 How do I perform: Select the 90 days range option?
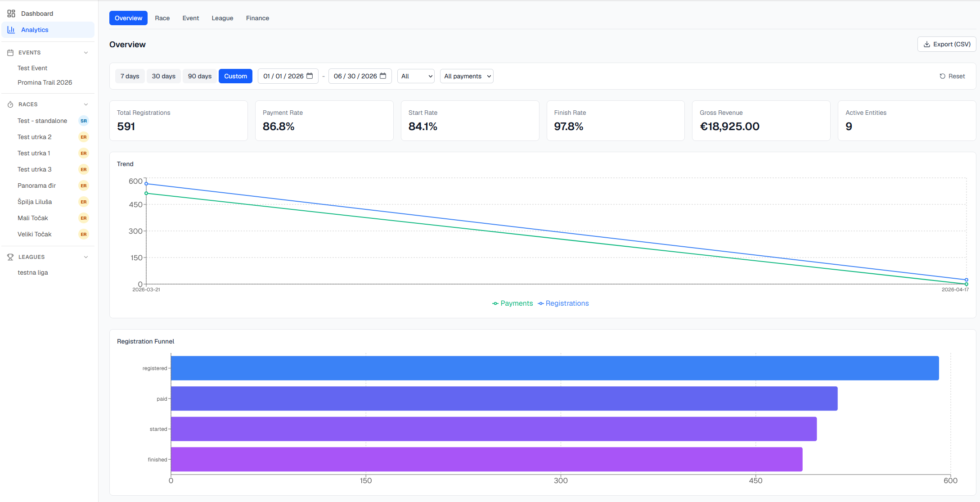pos(200,76)
